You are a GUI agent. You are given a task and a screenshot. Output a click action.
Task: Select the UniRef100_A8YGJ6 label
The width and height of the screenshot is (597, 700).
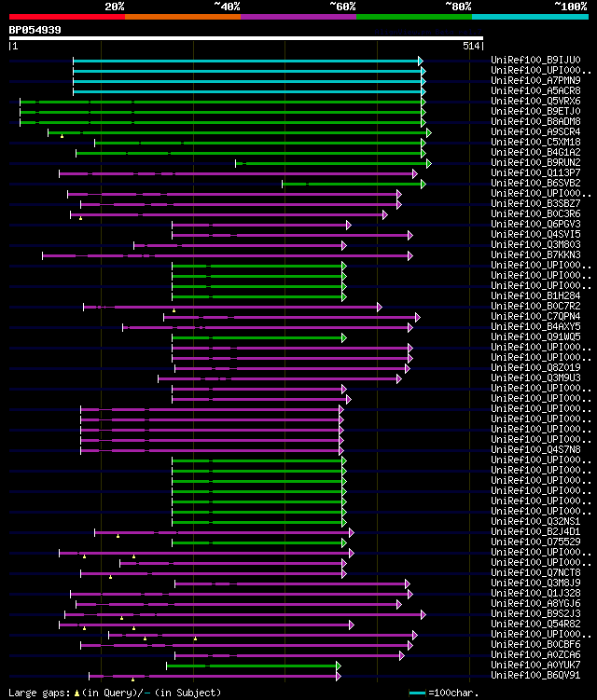tap(535, 605)
